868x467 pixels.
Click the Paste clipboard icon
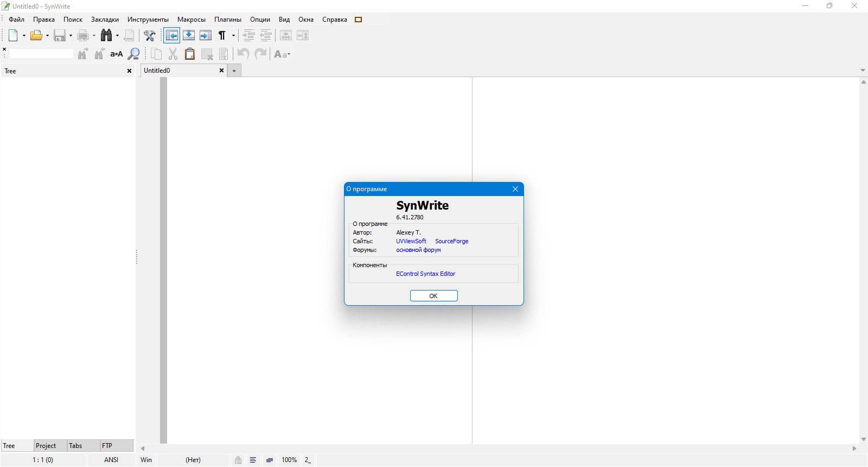(x=189, y=54)
